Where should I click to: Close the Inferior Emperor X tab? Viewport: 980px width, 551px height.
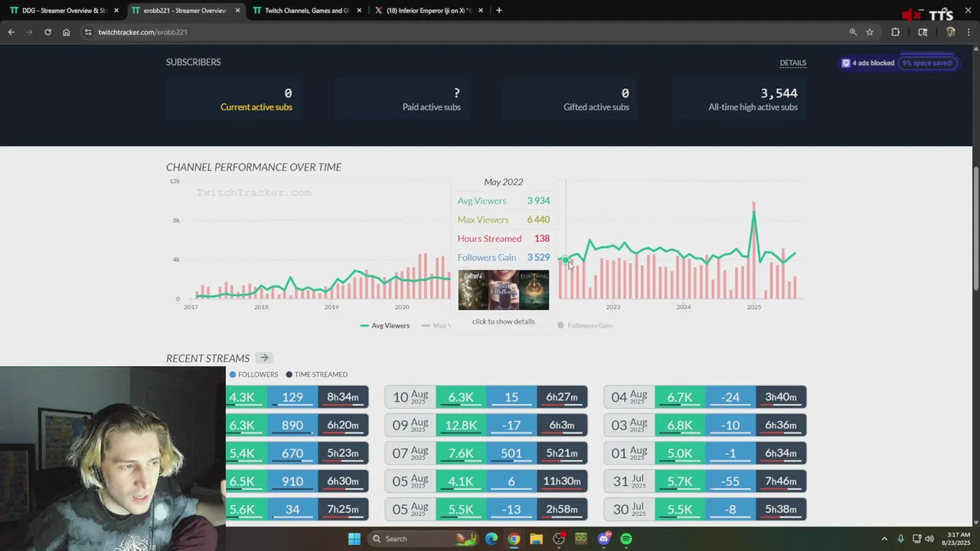(480, 11)
